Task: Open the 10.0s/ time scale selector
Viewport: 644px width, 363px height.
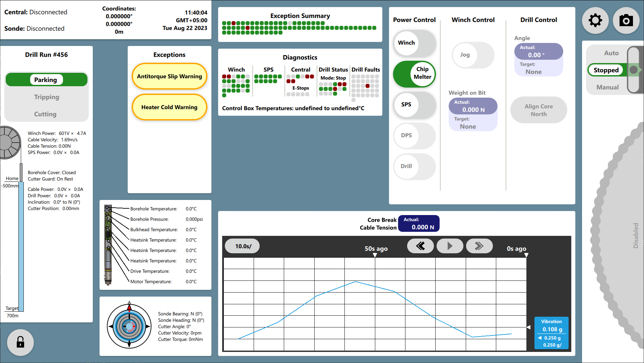Action: [x=243, y=246]
